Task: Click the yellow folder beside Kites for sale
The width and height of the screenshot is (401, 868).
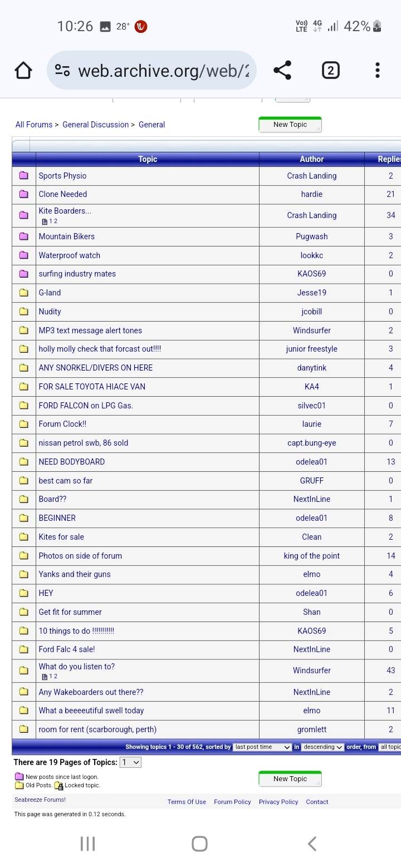Action: click(23, 536)
